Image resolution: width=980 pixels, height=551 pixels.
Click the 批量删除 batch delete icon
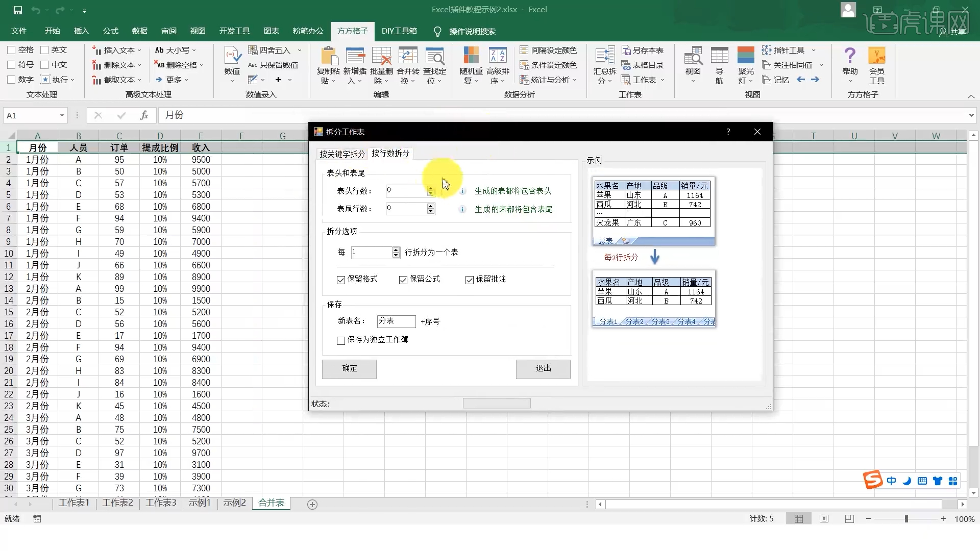[381, 56]
